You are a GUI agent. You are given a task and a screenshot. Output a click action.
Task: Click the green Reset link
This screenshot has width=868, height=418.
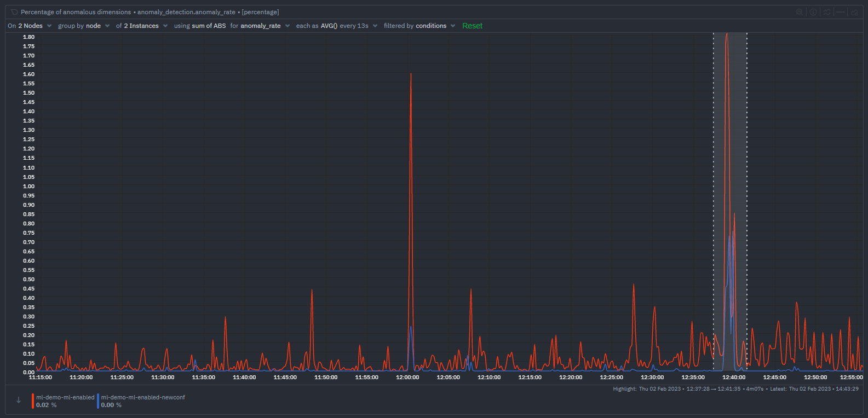point(472,26)
